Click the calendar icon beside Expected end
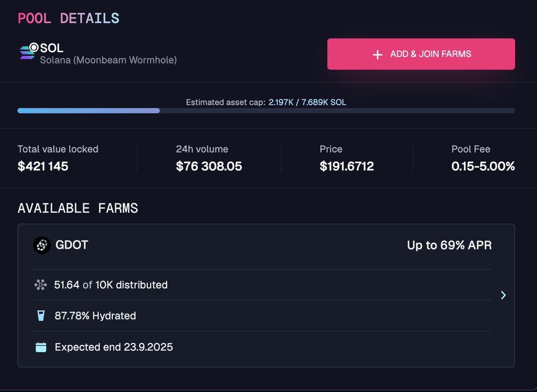This screenshot has width=537, height=392. [41, 347]
